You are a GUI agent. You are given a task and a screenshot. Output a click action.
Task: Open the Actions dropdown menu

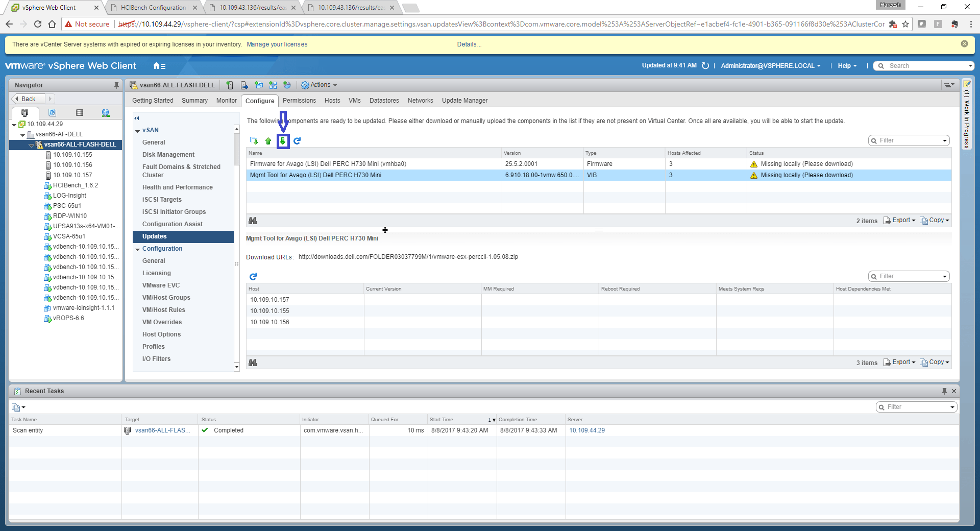click(x=320, y=85)
